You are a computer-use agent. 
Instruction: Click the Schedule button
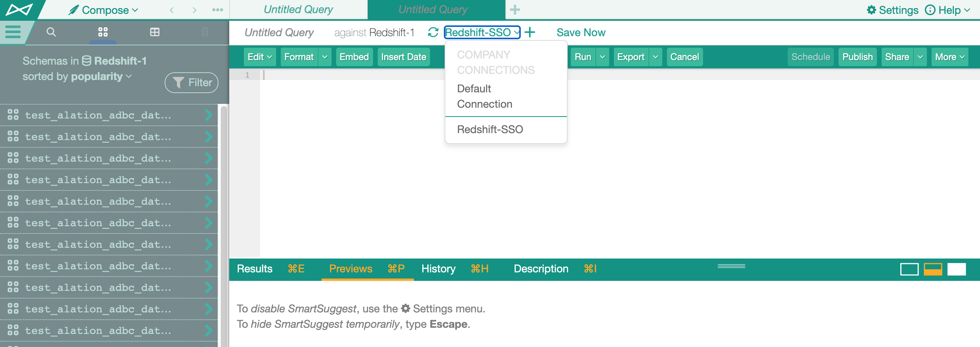tap(810, 57)
